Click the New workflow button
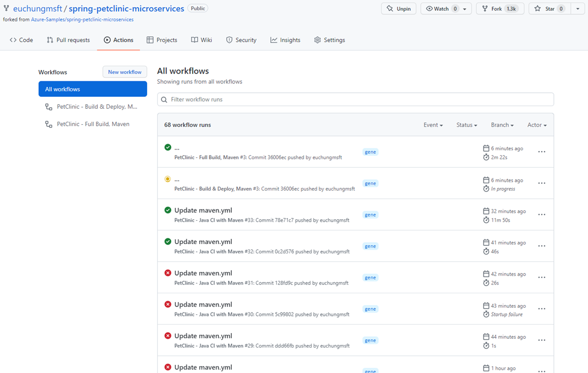The height and width of the screenshot is (373, 588). tap(125, 71)
